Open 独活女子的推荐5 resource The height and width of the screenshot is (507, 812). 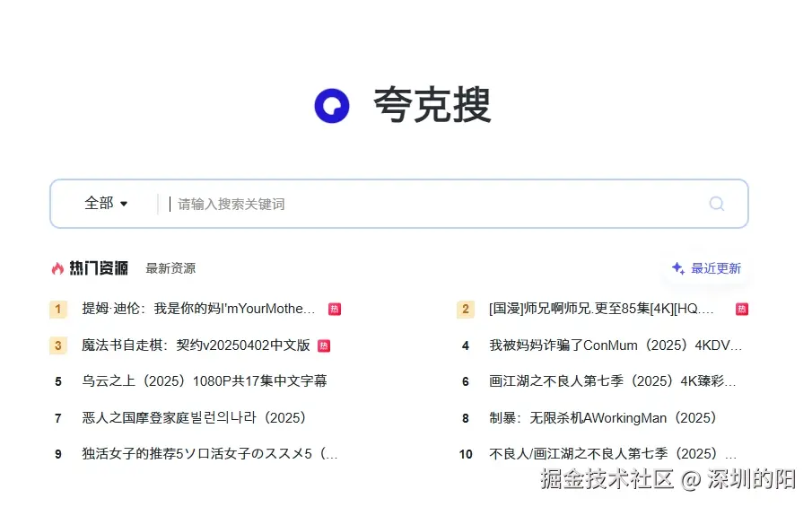tap(210, 454)
